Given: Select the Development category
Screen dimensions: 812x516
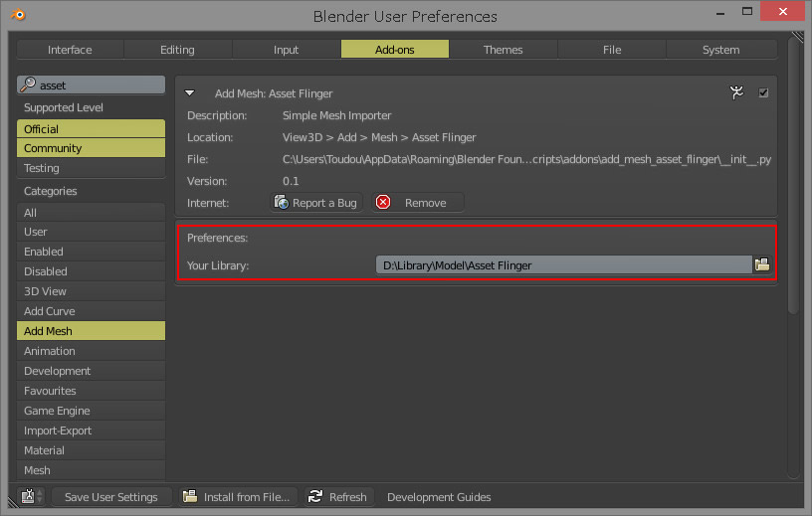Looking at the screenshot, I should (x=92, y=371).
